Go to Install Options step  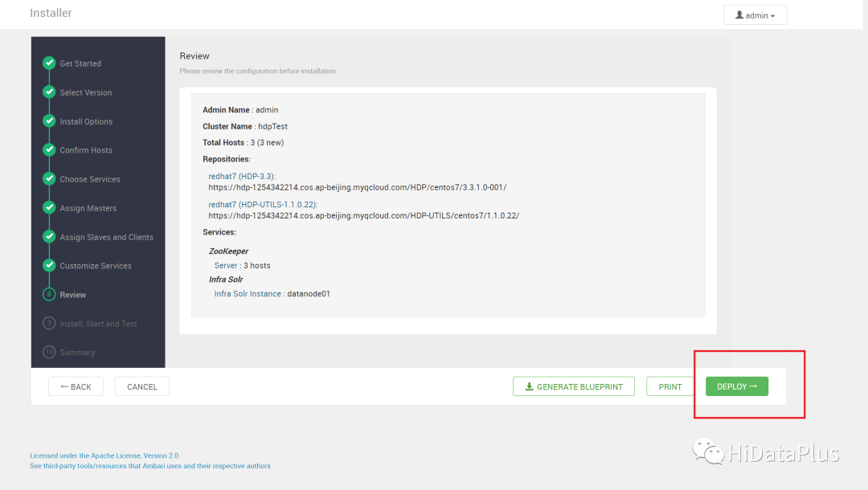[86, 121]
